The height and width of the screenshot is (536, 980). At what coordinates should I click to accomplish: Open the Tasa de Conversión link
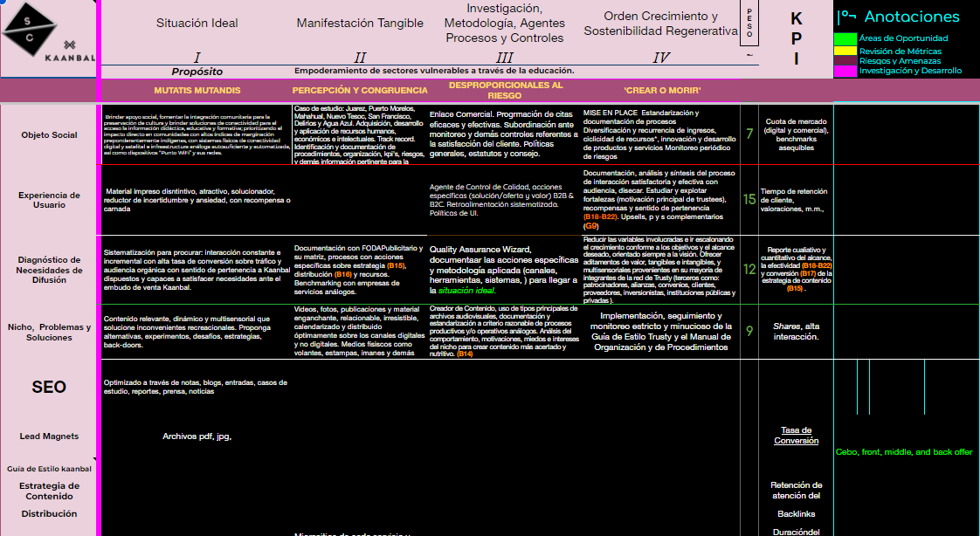(x=796, y=435)
